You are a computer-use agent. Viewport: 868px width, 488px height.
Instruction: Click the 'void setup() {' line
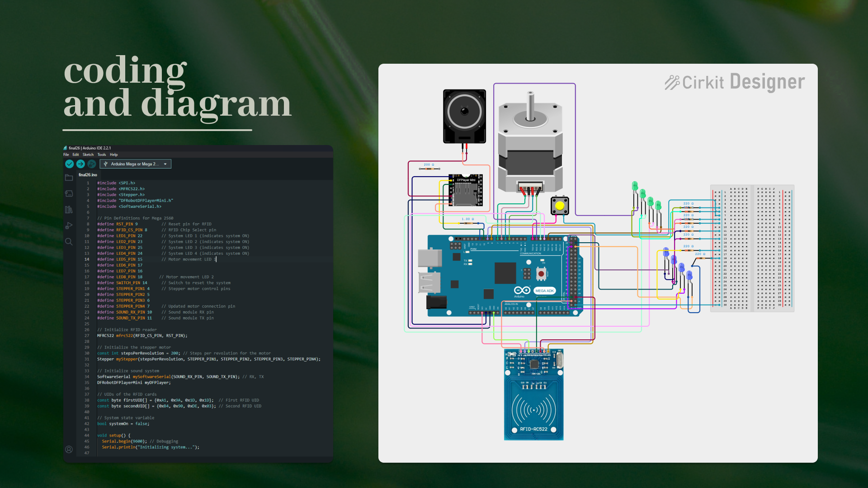click(x=113, y=436)
